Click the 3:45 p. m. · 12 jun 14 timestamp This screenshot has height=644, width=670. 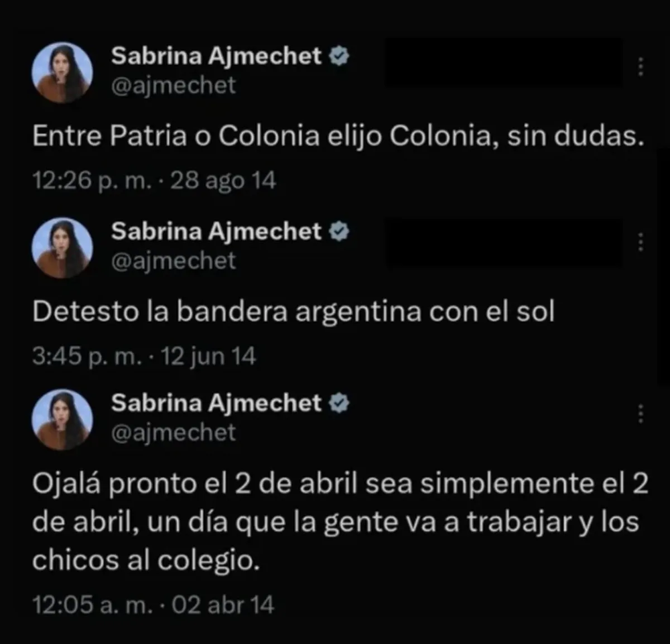click(144, 356)
